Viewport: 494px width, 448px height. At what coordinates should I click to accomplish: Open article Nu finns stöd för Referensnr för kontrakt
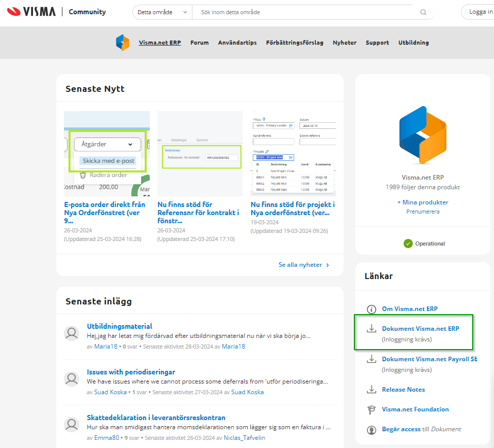click(x=198, y=213)
